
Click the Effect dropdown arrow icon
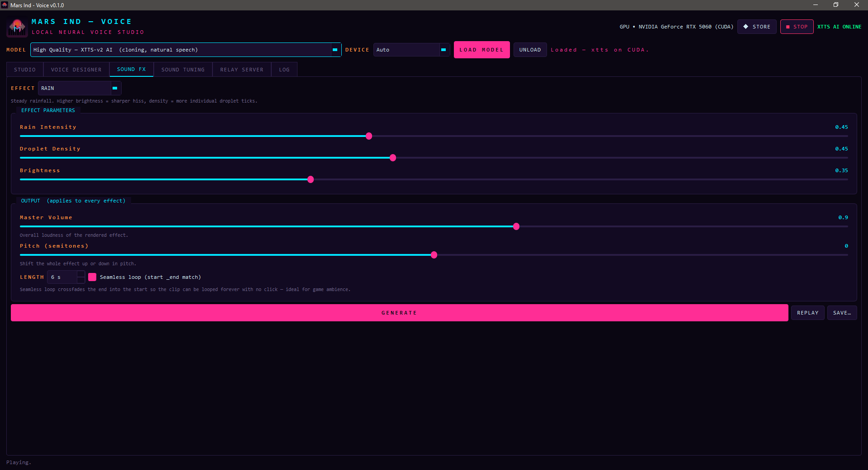click(115, 88)
